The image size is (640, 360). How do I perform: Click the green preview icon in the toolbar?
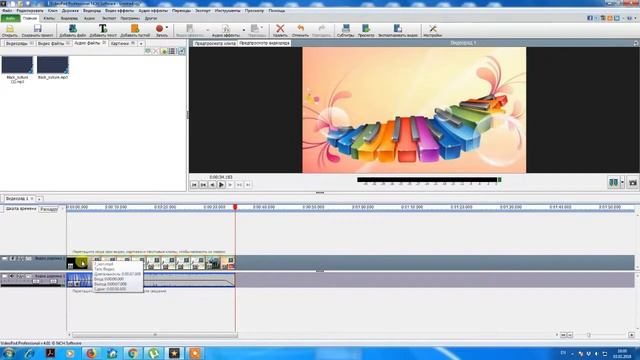pos(366,29)
